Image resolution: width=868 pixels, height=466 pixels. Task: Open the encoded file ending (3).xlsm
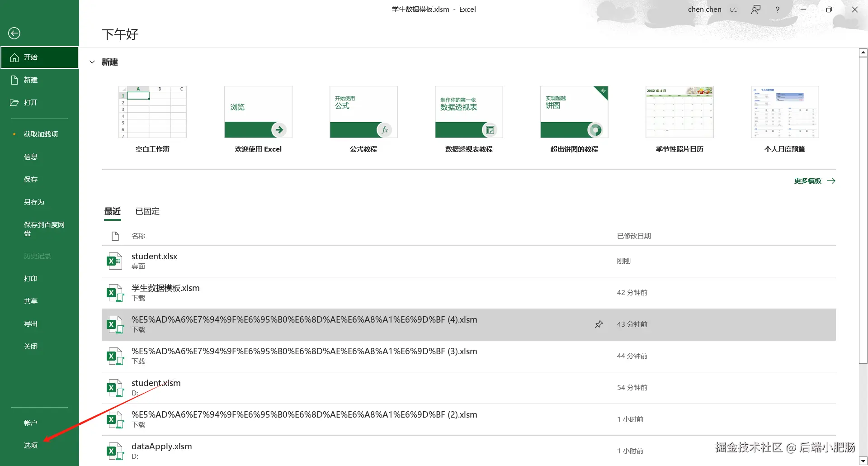[x=469, y=357]
